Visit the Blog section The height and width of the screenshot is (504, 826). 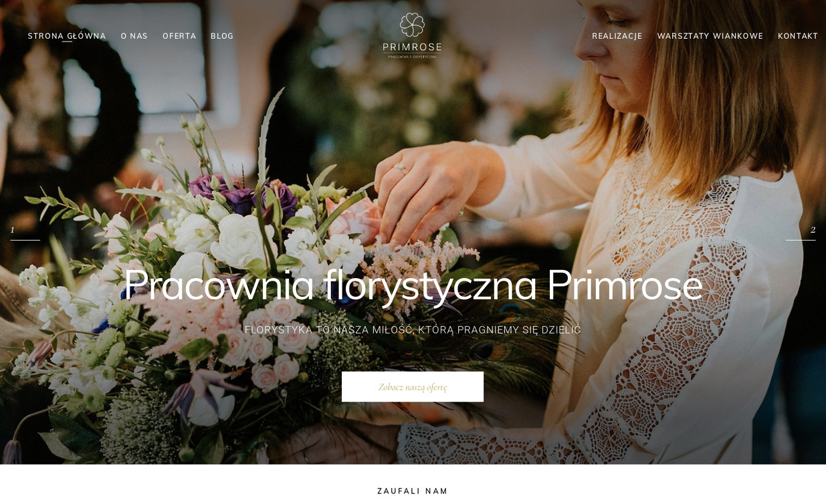pyautogui.click(x=222, y=36)
